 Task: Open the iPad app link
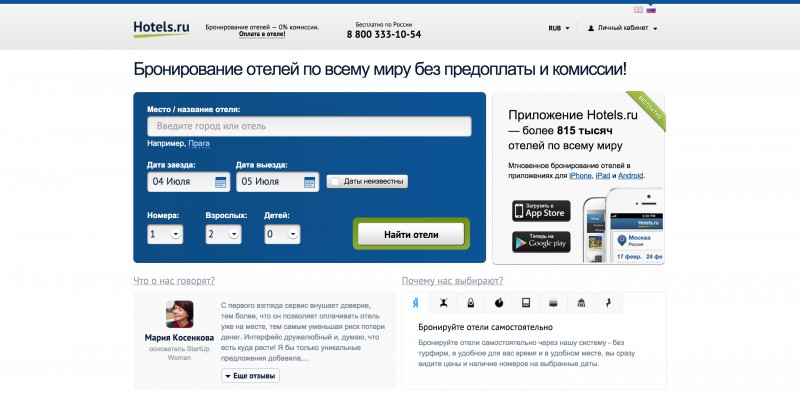tap(603, 176)
